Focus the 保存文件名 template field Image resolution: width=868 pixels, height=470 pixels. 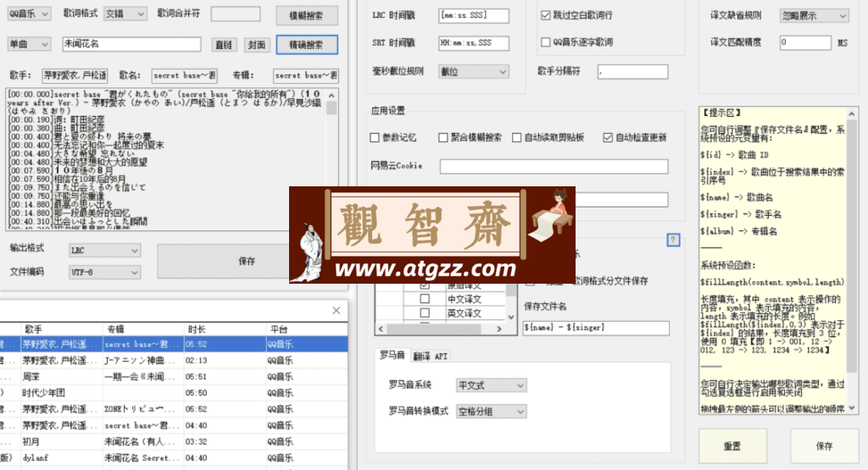(x=596, y=328)
